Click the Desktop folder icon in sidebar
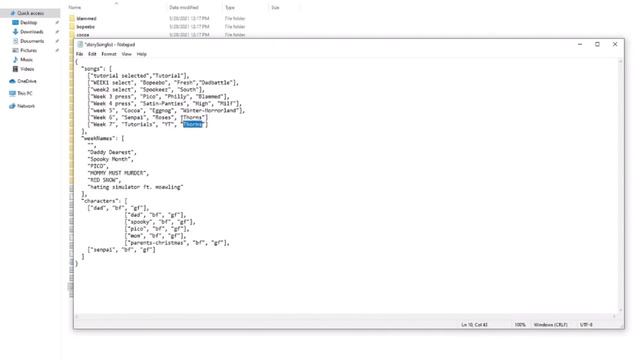The width and height of the screenshot is (640, 360). coord(15,22)
